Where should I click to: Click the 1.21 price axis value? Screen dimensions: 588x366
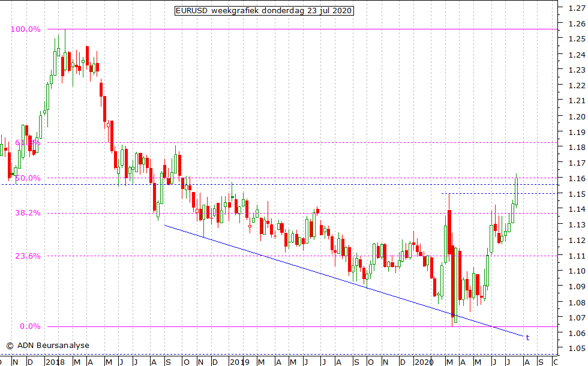pyautogui.click(x=577, y=101)
